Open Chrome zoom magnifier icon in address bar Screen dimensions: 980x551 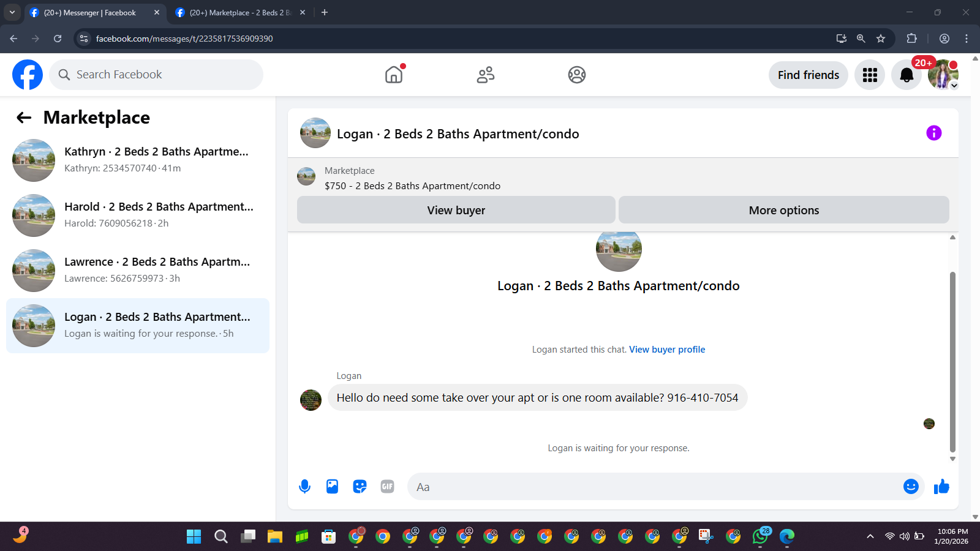tap(861, 39)
